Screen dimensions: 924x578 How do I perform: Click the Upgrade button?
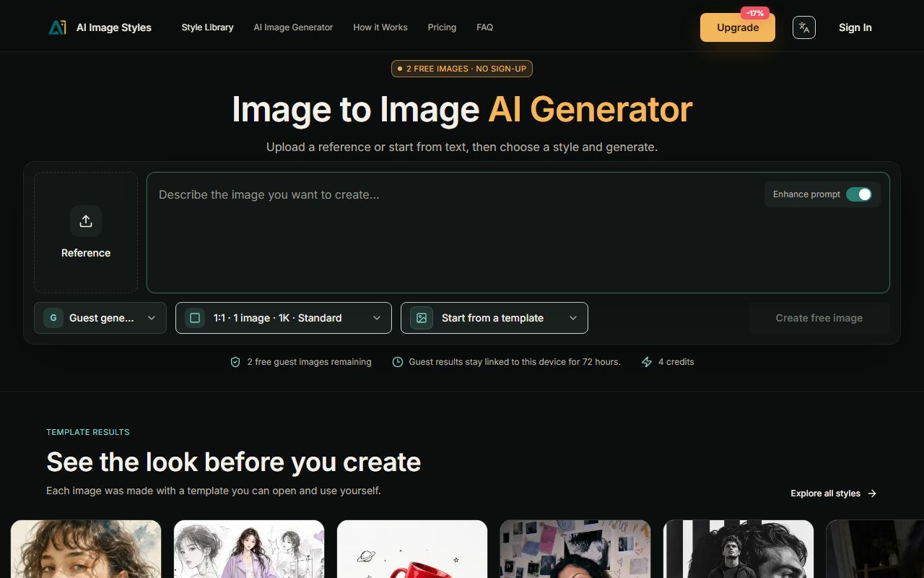738,27
